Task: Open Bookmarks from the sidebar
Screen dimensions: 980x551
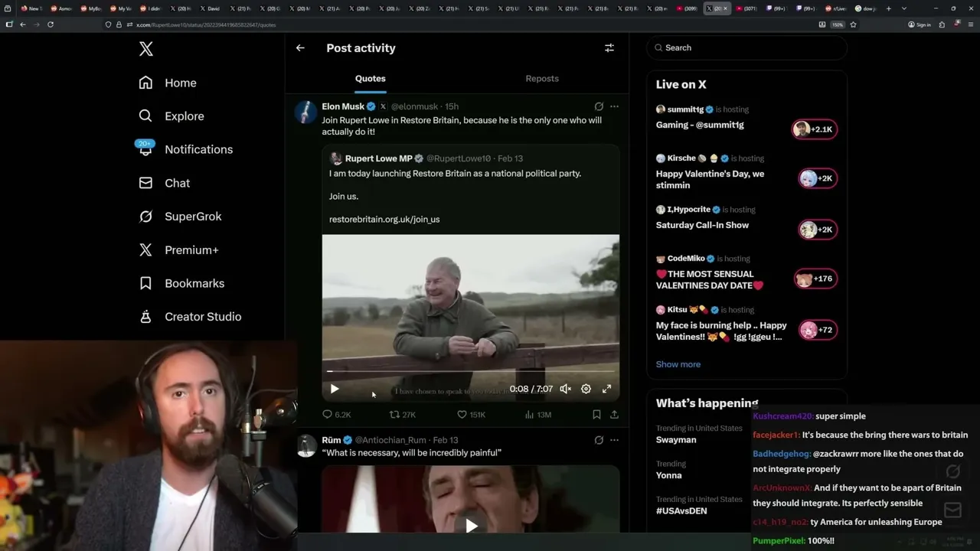Action: 181,283
